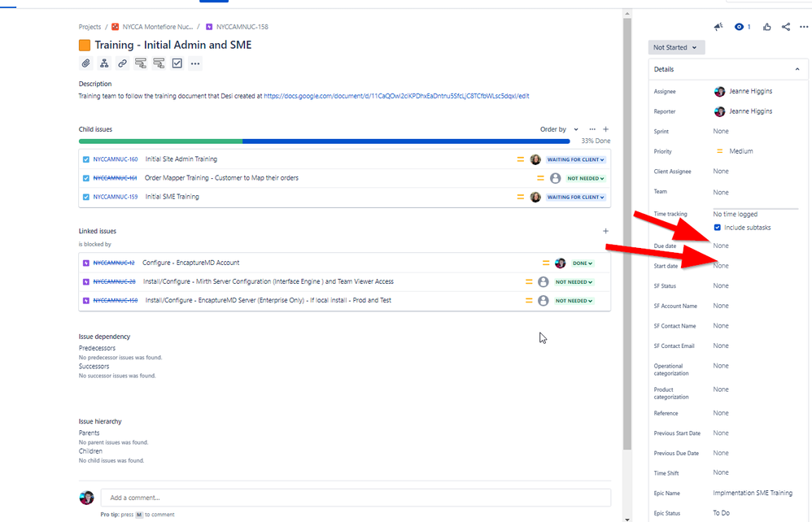Click assignee avatar for Initial SME Training
This screenshot has width=812, height=522.
535,197
